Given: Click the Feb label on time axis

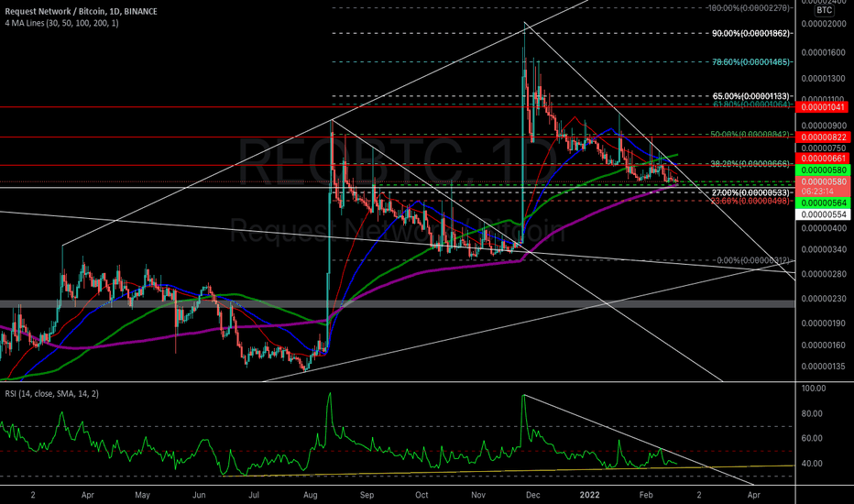Looking at the screenshot, I should (x=646, y=495).
